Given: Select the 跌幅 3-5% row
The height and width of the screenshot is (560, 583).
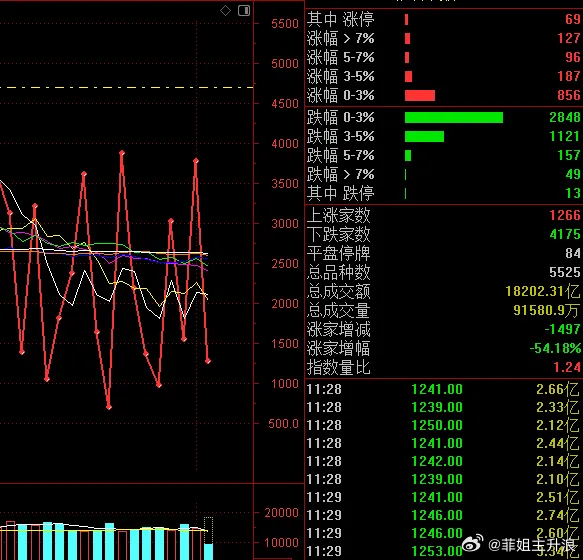Looking at the screenshot, I should 444,136.
